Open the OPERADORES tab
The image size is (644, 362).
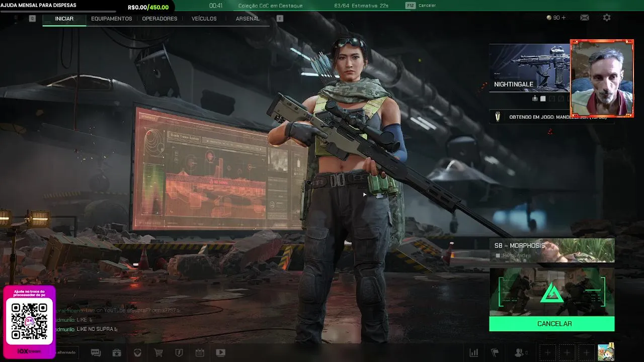159,19
